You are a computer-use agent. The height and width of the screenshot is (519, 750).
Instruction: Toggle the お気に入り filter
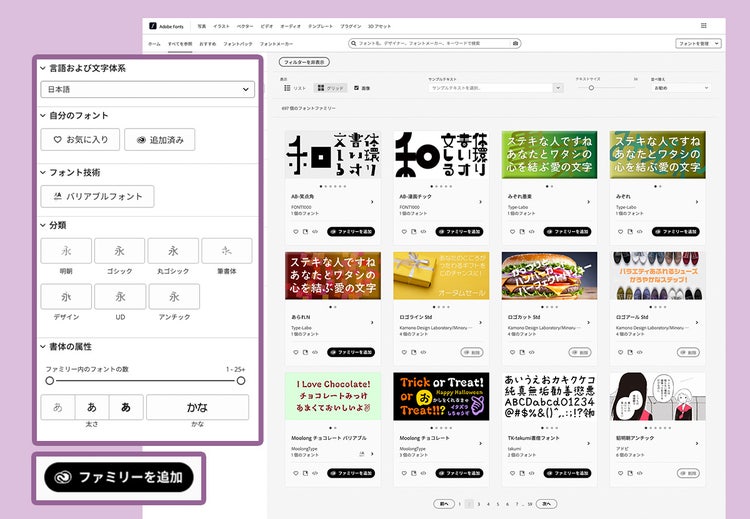[x=80, y=140]
